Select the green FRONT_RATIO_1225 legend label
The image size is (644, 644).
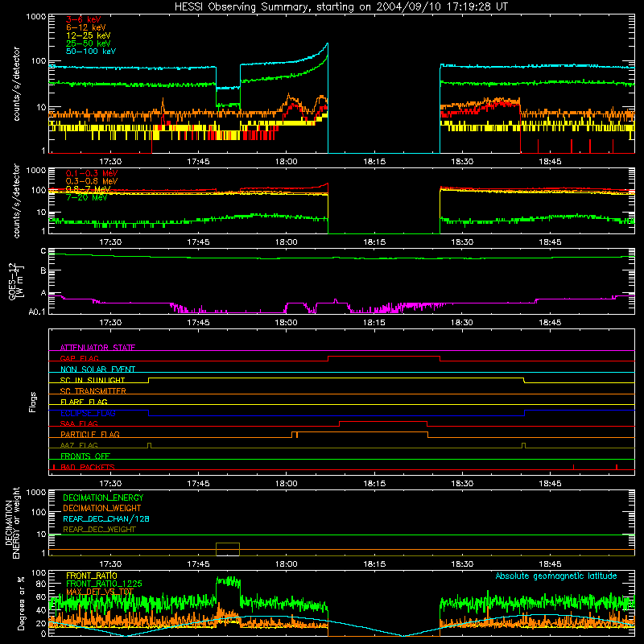point(104,584)
